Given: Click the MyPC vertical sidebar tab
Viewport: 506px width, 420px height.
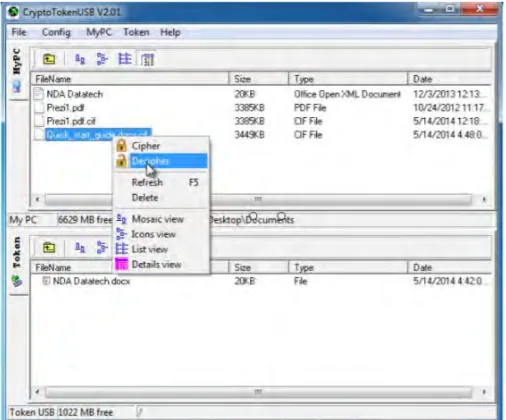Looking at the screenshot, I should pyautogui.click(x=17, y=71).
